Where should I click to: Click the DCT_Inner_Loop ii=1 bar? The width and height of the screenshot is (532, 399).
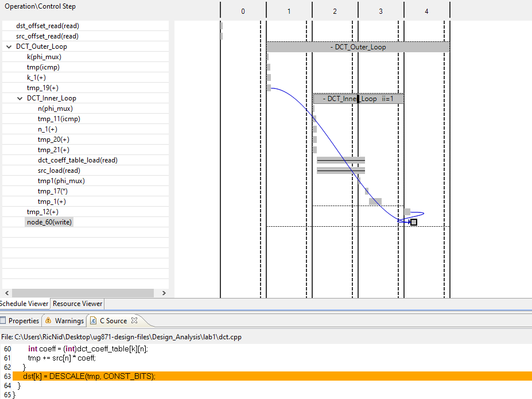358,99
